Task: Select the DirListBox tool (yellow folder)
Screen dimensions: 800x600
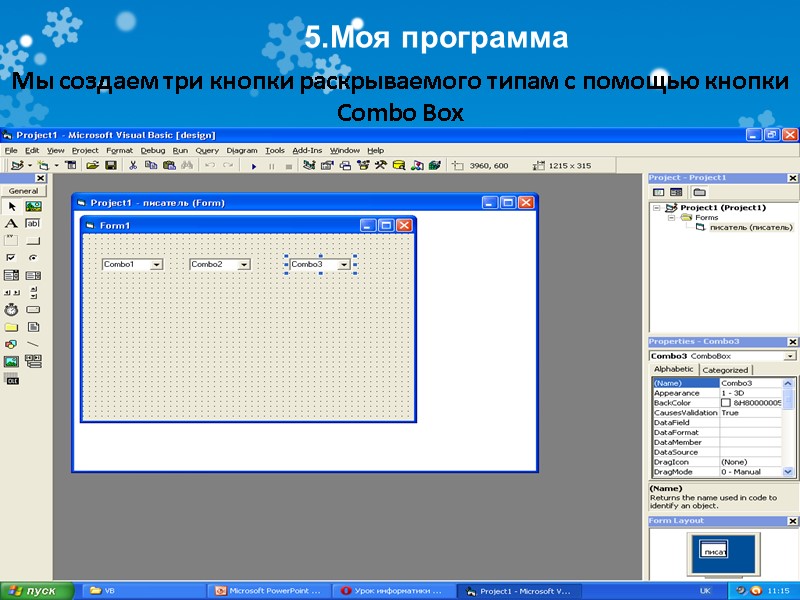Action: (11, 327)
